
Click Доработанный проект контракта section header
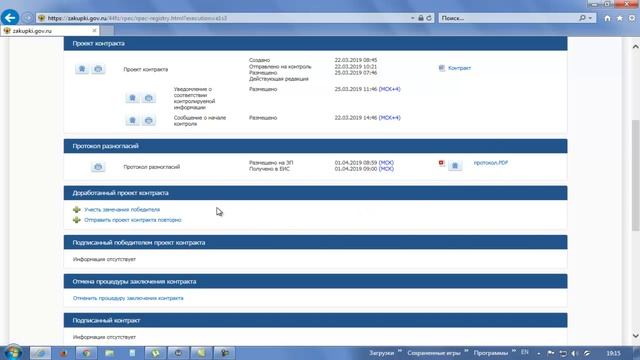tap(316, 193)
